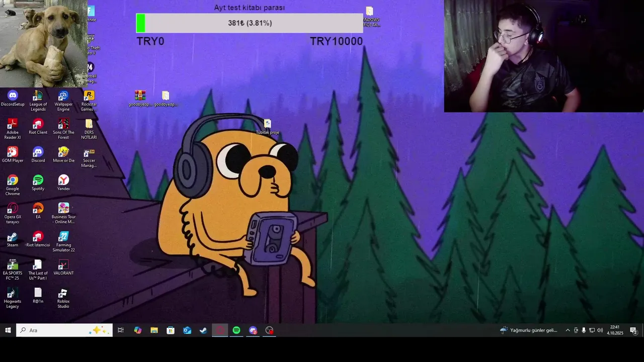Select The Last of Us Part I file
This screenshot has width=644, height=362.
(38, 269)
